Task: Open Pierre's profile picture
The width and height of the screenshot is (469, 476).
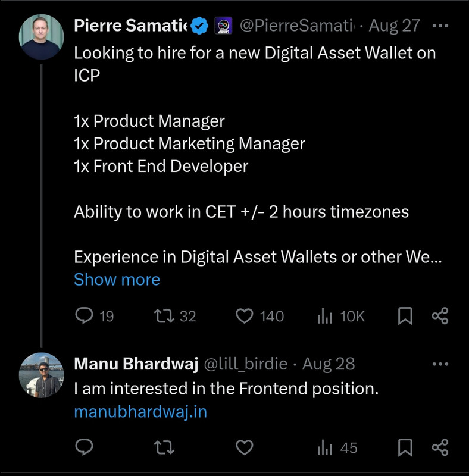Action: click(41, 37)
